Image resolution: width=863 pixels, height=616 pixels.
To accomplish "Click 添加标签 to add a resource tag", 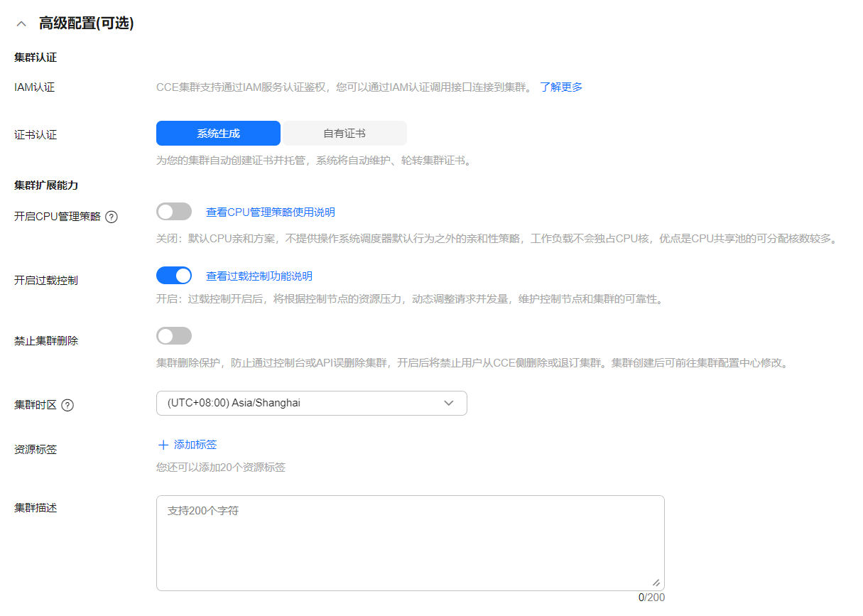I will click(195, 445).
